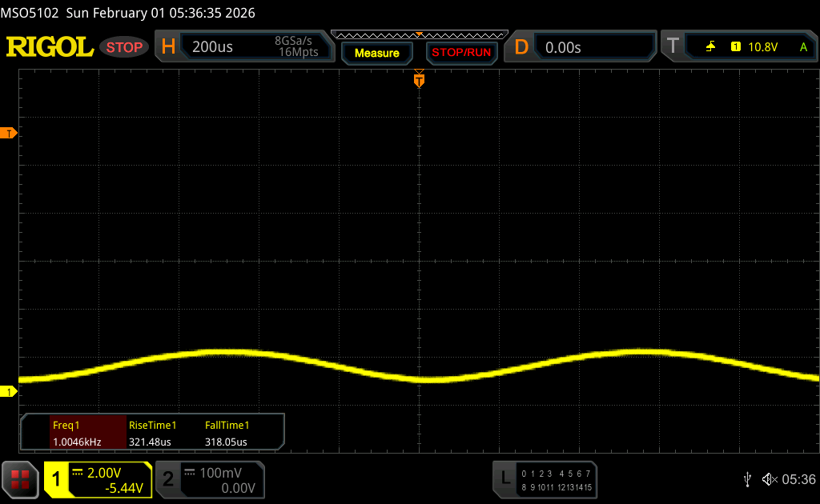
Task: Click the RIGOL logo
Action: [x=50, y=47]
